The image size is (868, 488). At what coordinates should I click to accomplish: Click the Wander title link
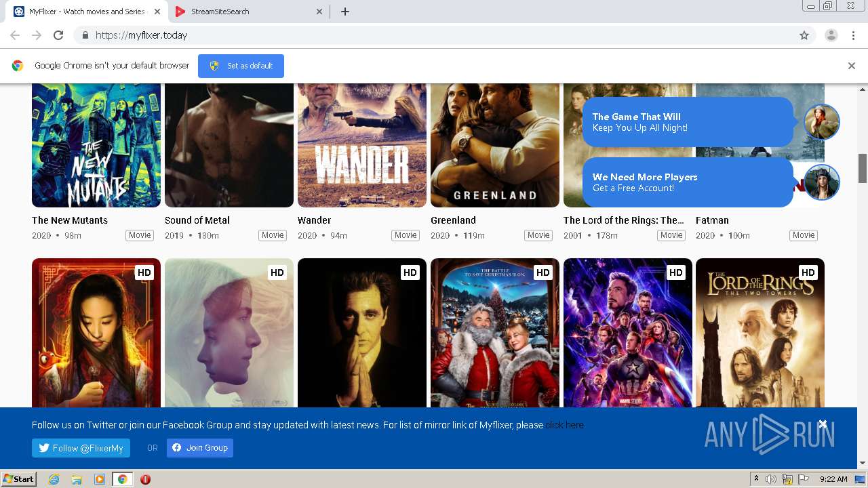[x=315, y=220]
